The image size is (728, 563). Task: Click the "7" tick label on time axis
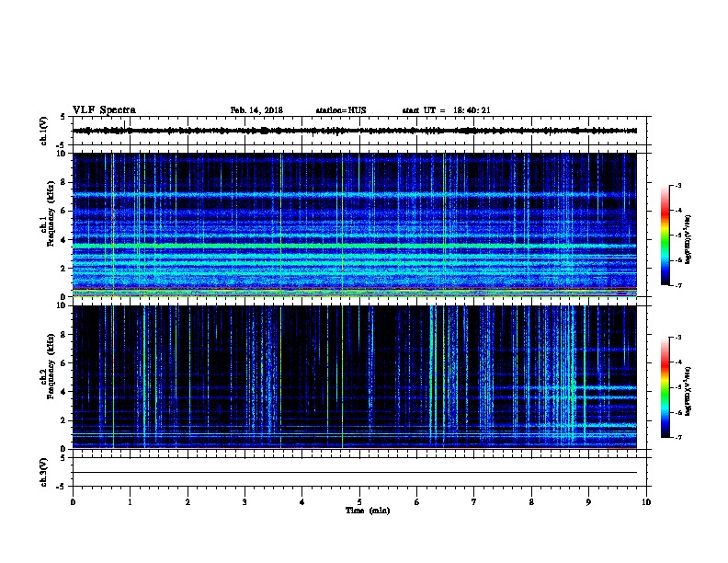[x=474, y=501]
